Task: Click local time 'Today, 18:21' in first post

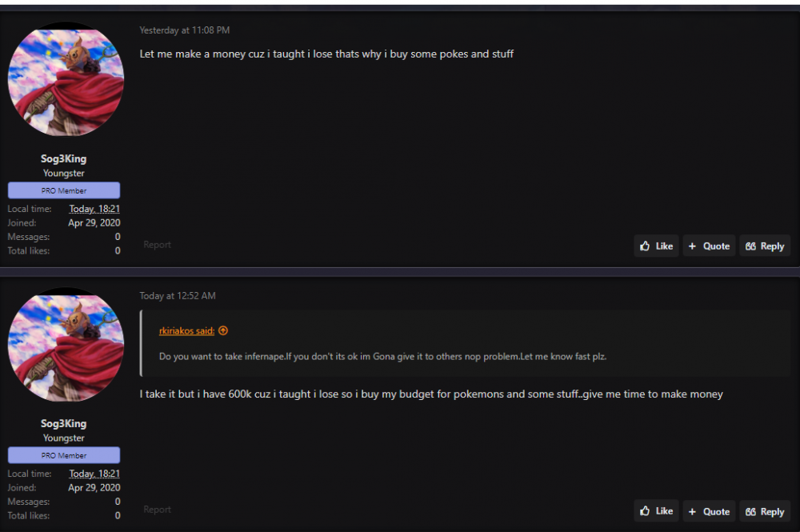Action: (x=94, y=209)
